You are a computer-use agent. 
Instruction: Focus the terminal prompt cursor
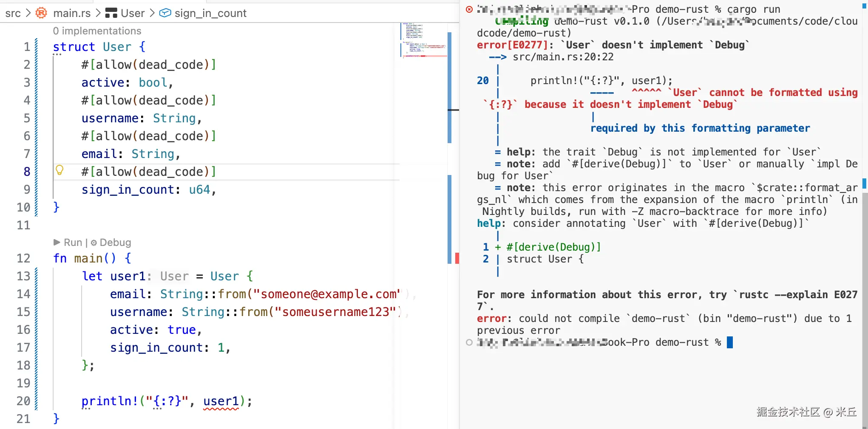(x=730, y=342)
